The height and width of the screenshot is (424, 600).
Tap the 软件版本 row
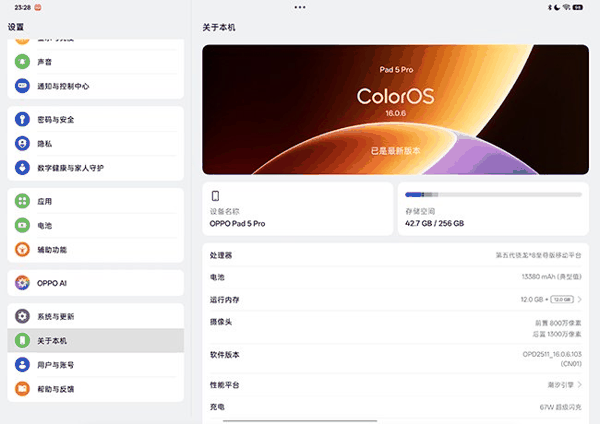pyautogui.click(x=395, y=359)
